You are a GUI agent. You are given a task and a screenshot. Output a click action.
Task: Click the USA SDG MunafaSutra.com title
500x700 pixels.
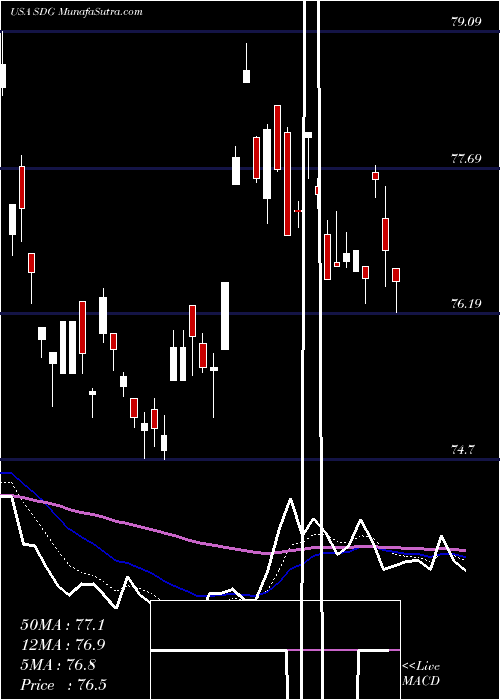76,12
